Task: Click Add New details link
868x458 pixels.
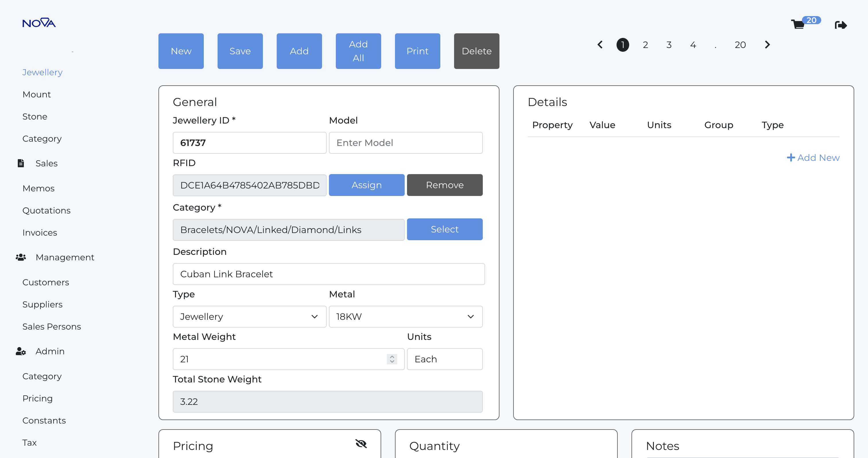Action: coord(813,157)
